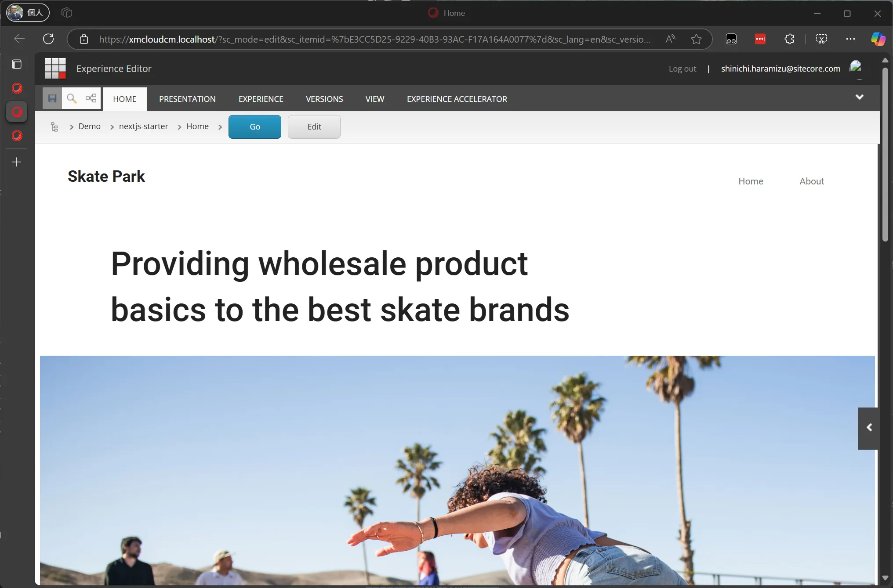The width and height of the screenshot is (893, 588).
Task: Click the Home breadcrumb link
Action: (x=198, y=126)
